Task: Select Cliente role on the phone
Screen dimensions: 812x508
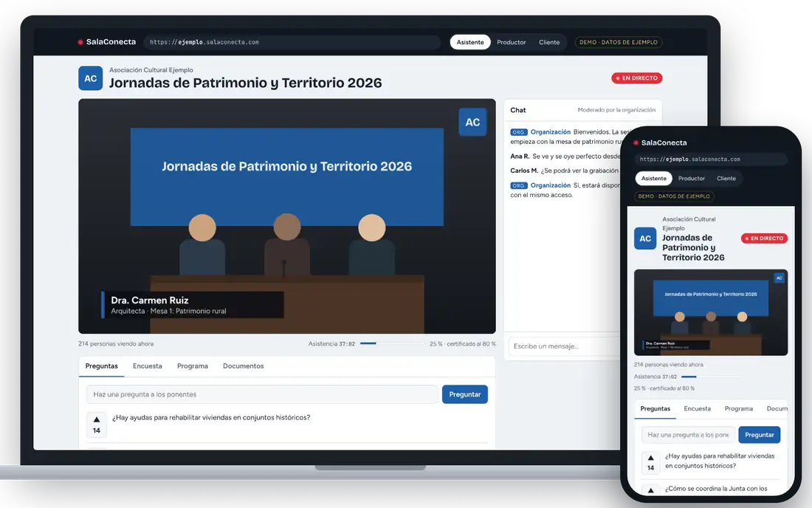Action: (726, 178)
